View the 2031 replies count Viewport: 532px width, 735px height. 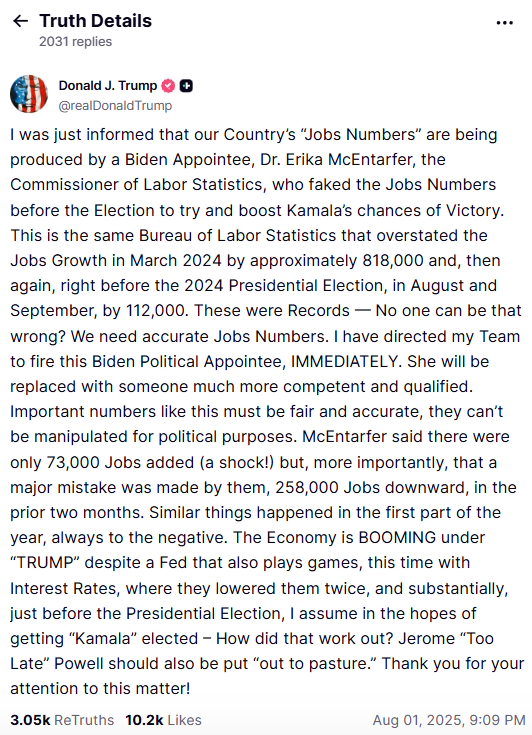75,42
